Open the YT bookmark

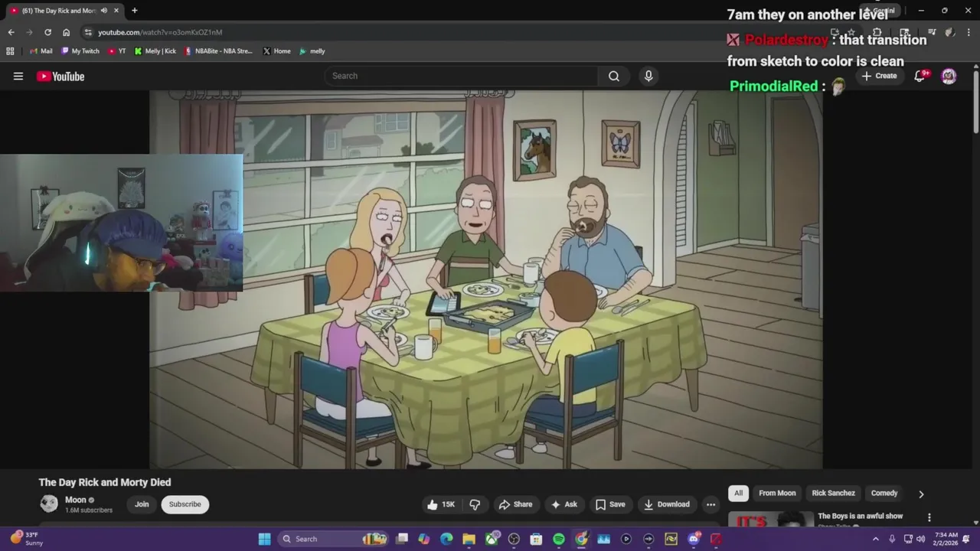pos(117,51)
